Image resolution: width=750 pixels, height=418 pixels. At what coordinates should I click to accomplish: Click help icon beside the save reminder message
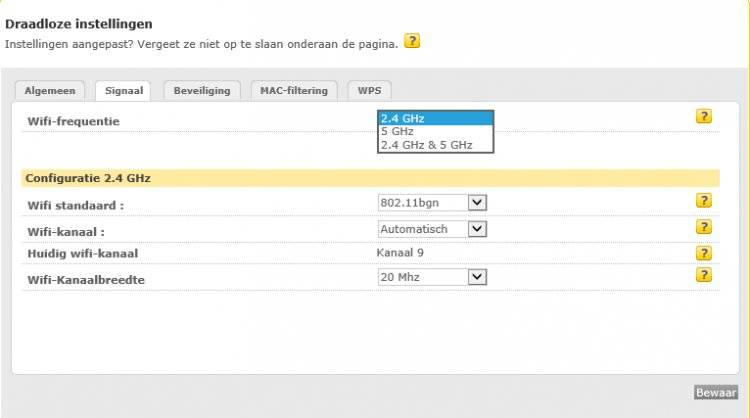coord(412,42)
